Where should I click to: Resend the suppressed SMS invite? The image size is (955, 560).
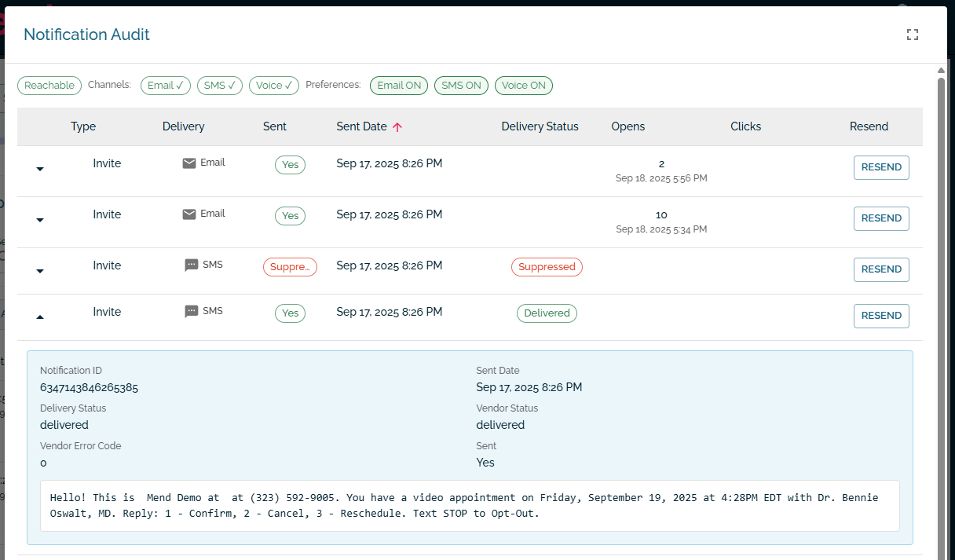pyautogui.click(x=881, y=269)
